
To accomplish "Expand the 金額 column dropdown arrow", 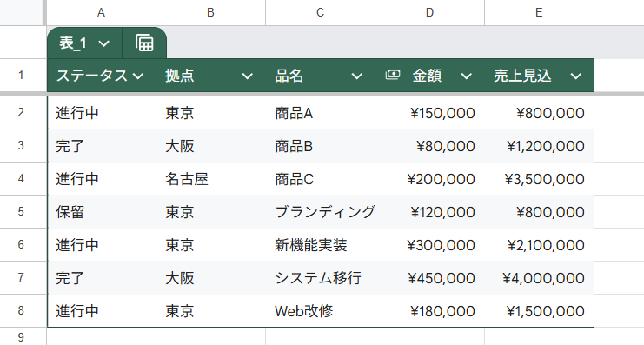I will pos(466,76).
